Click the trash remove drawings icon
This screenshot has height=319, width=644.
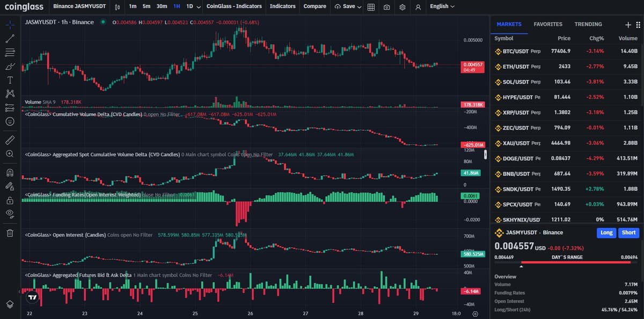pos(10,233)
